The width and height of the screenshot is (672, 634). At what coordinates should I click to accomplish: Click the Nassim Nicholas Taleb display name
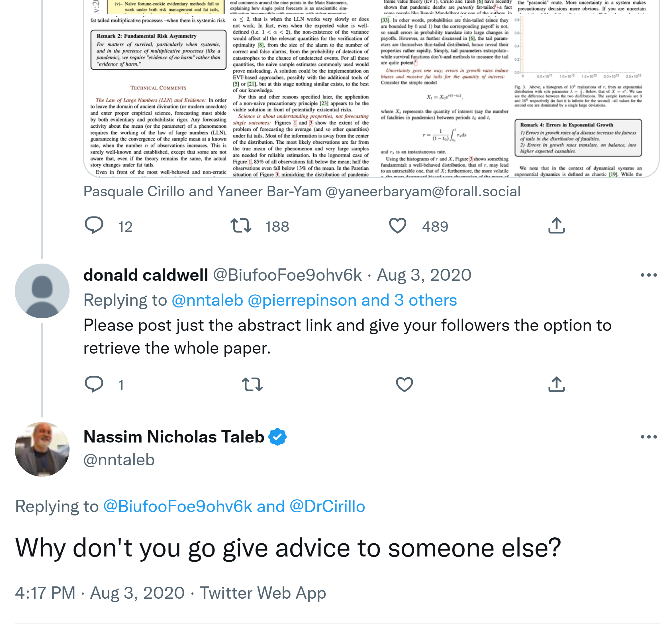[174, 437]
